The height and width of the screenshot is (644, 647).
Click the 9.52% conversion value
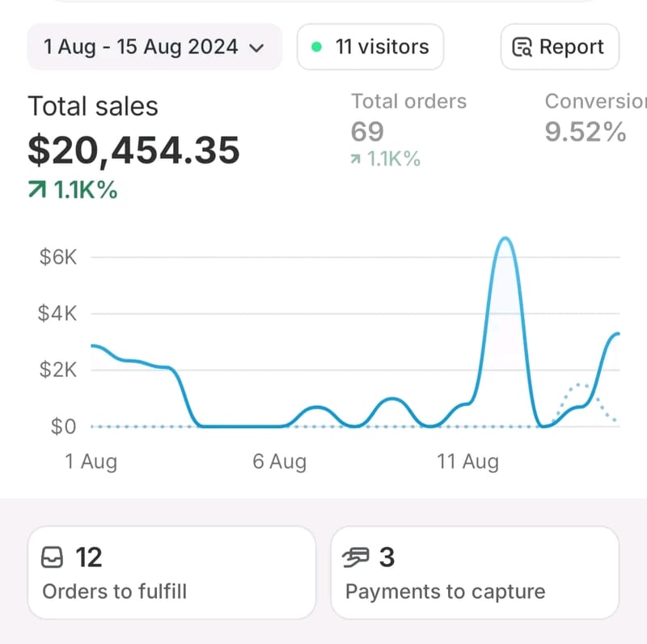(x=585, y=131)
